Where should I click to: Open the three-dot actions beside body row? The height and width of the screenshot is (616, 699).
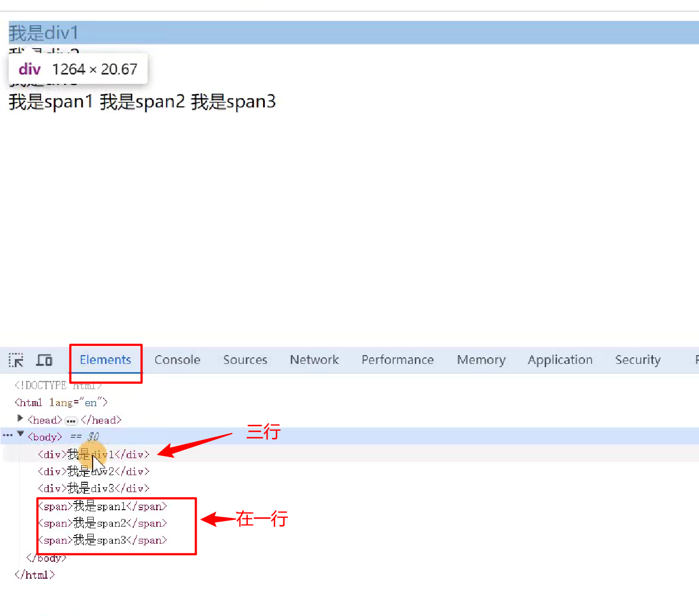pos(8,435)
